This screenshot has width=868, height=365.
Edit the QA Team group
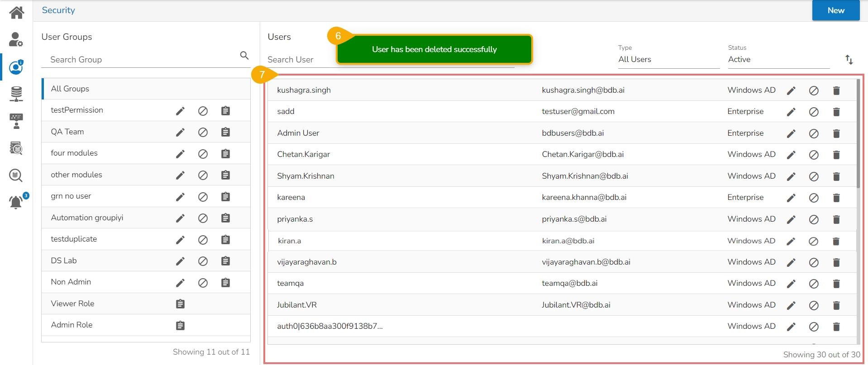[x=180, y=132]
